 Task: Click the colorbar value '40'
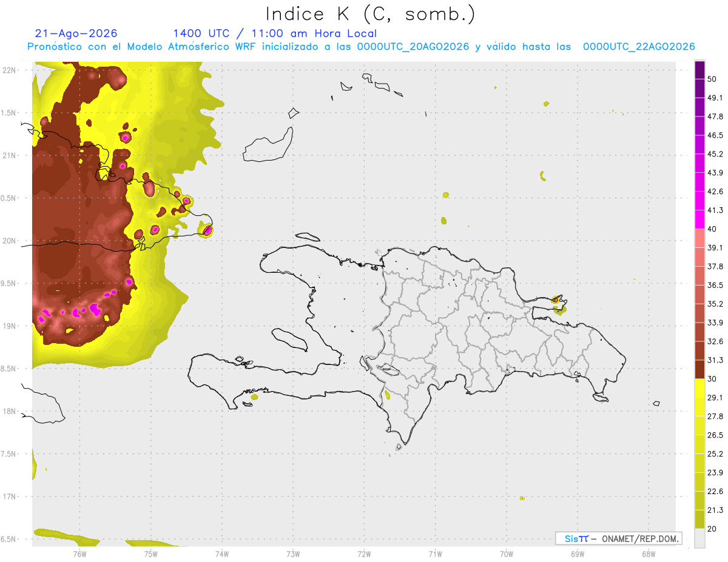712,229
